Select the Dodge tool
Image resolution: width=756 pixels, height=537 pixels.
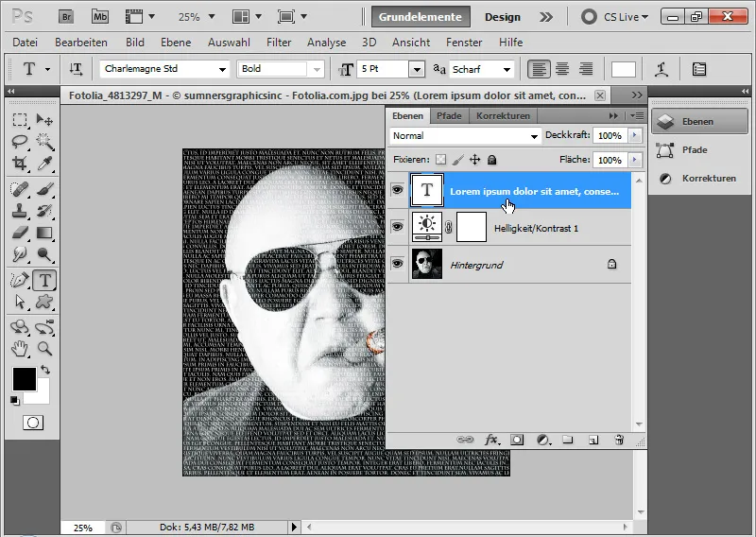tap(44, 254)
